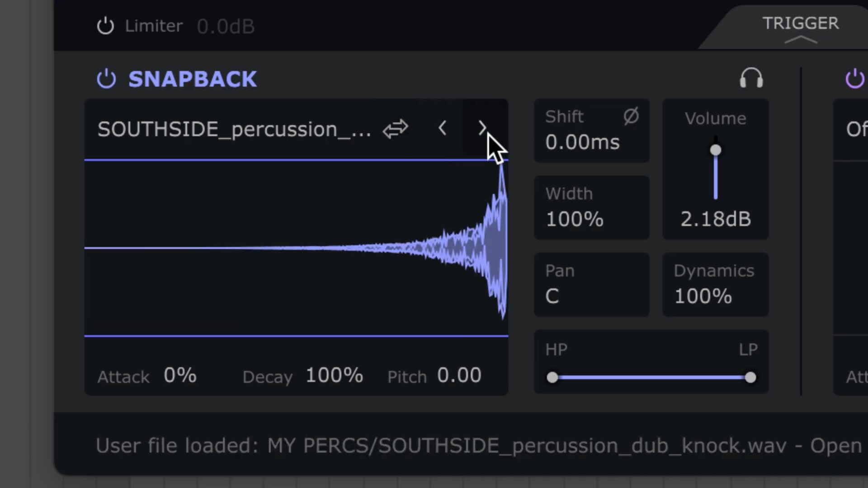Image resolution: width=868 pixels, height=488 pixels.
Task: Click the Shift 0.00ms value
Action: coord(582,142)
